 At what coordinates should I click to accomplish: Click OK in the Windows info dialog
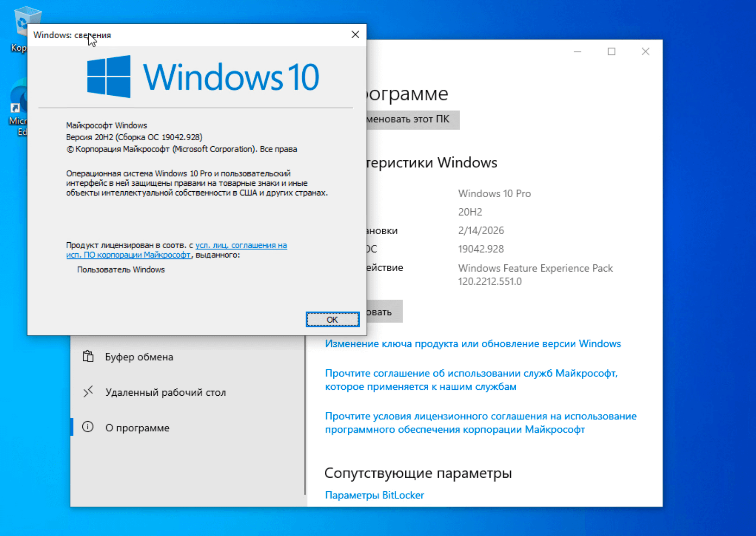coord(332,319)
